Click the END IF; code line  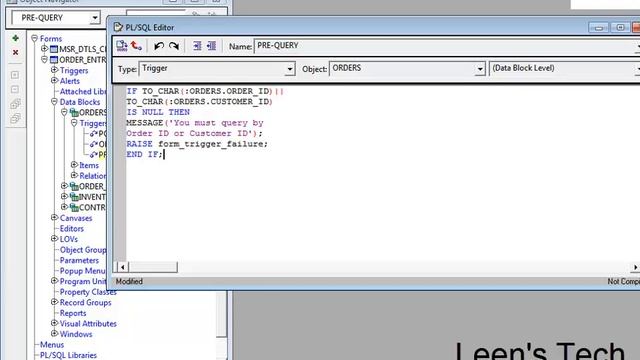(x=144, y=155)
